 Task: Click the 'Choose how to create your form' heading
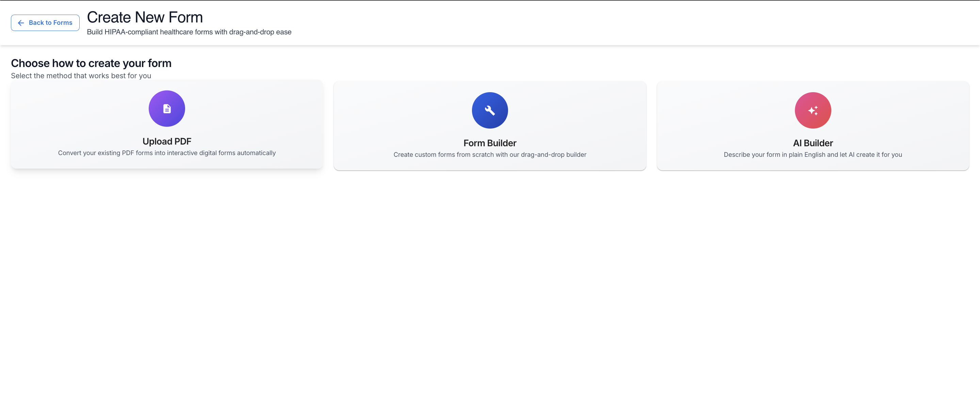(x=91, y=63)
